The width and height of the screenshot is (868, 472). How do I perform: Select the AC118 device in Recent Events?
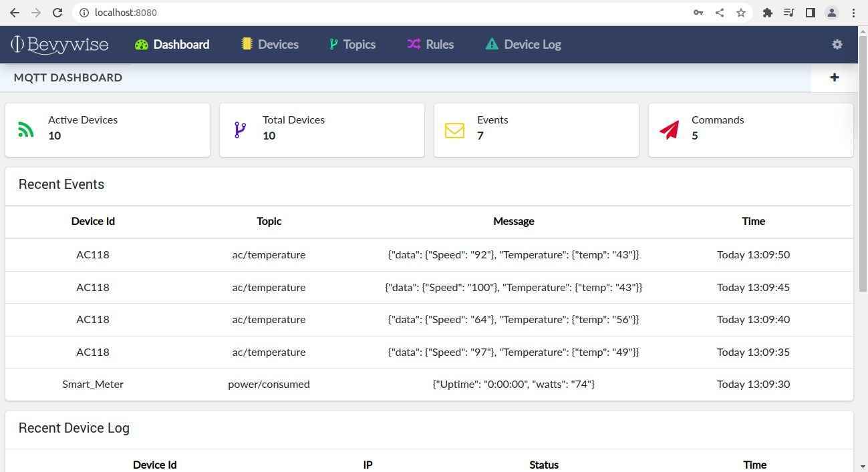pos(93,254)
